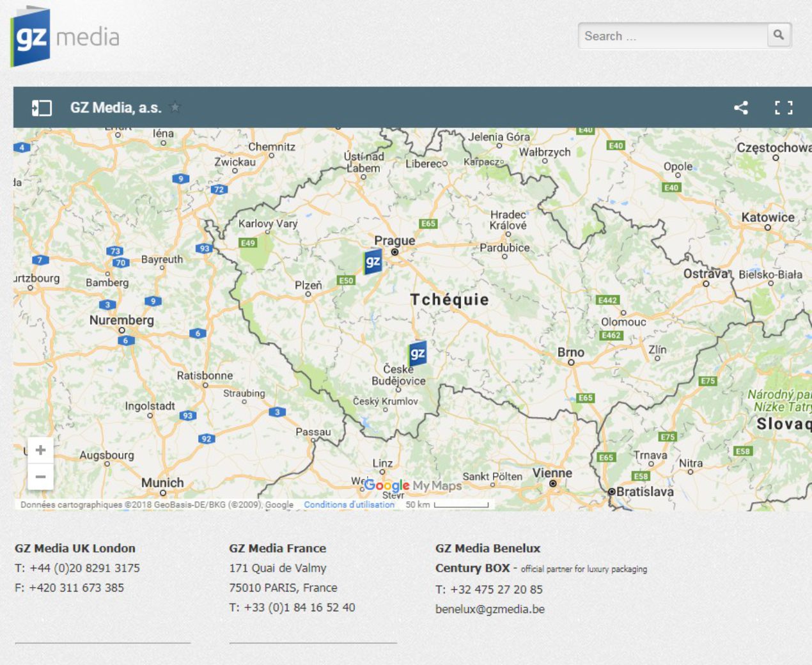Click the Prague city label
The height and width of the screenshot is (665, 812).
(x=394, y=240)
